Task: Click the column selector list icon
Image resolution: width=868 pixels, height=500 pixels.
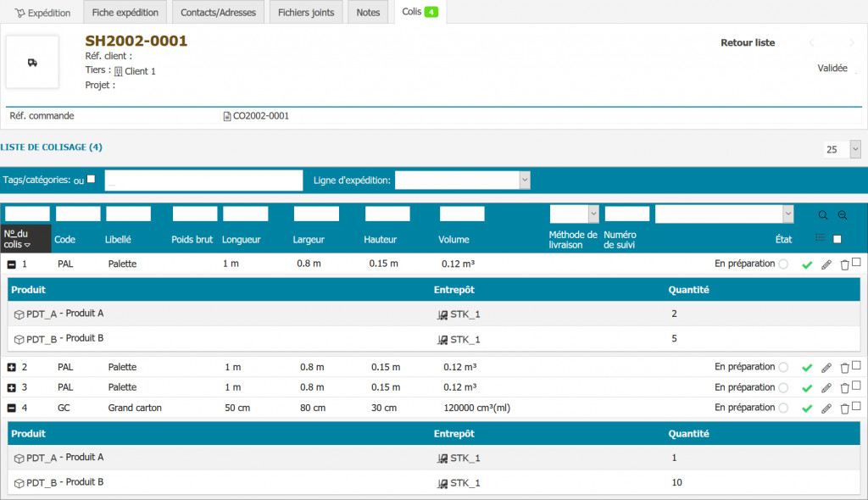Action: 820,238
